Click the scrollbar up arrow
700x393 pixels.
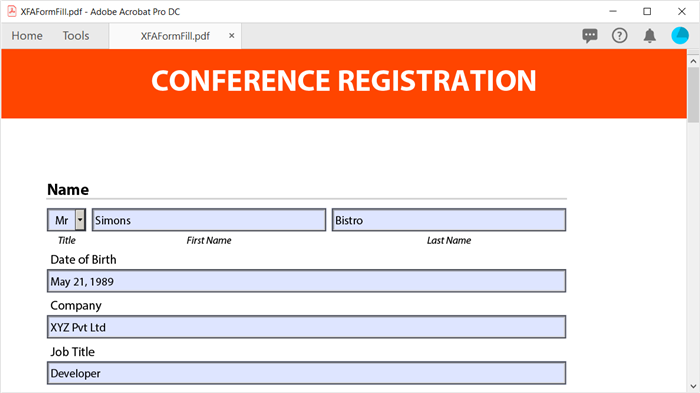[x=693, y=61]
